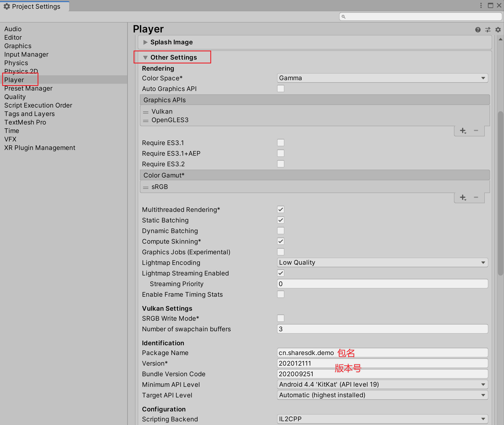Select Graphics in the settings sidebar
The width and height of the screenshot is (504, 425).
(18, 46)
